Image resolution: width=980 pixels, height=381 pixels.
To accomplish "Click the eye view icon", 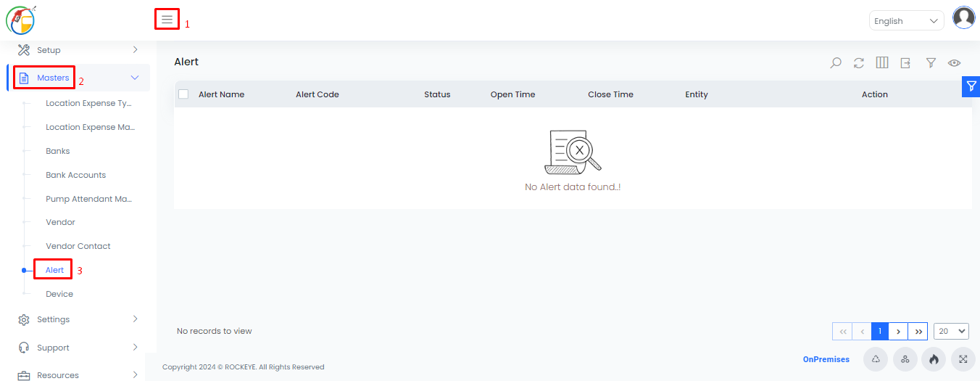I will click(955, 63).
